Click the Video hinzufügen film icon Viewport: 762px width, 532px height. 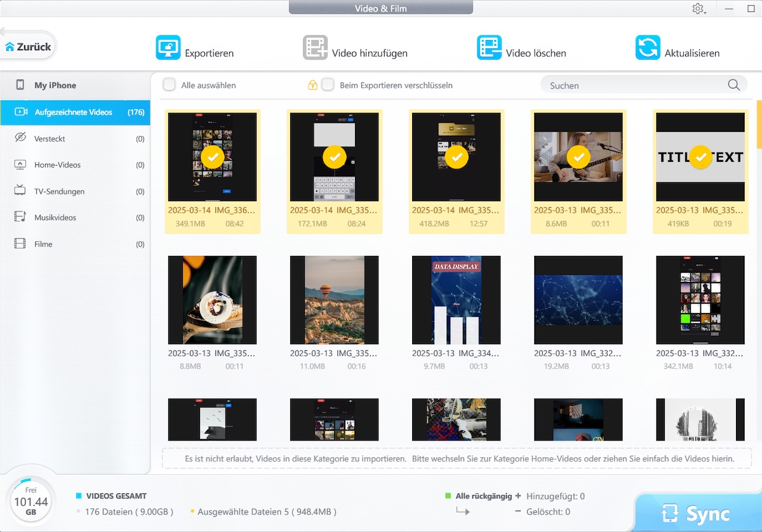tap(316, 48)
